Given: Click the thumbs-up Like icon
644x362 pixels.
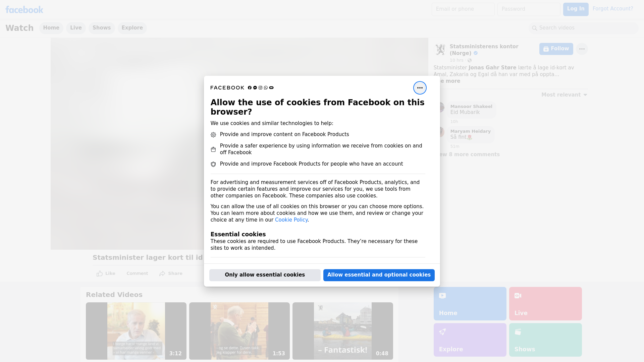Looking at the screenshot, I should pyautogui.click(x=100, y=274).
